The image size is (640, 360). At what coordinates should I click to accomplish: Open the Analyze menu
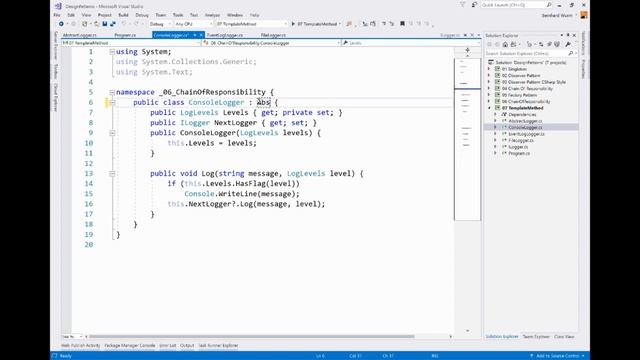click(212, 15)
